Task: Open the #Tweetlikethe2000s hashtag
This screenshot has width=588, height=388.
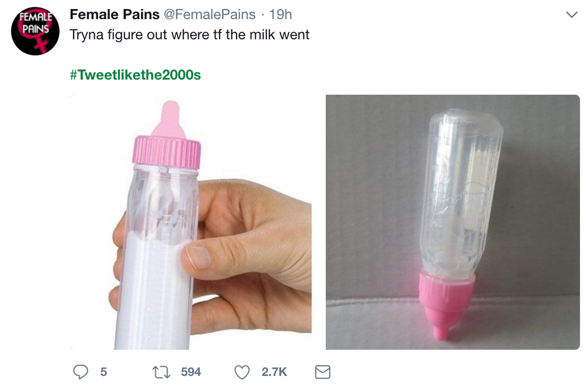Action: [x=136, y=75]
